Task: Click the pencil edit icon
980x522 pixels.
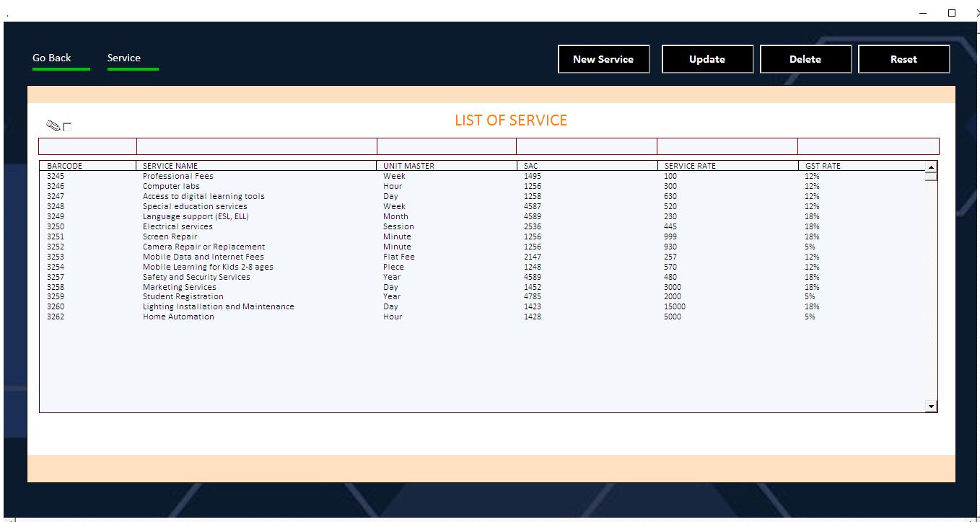Action: click(53, 125)
